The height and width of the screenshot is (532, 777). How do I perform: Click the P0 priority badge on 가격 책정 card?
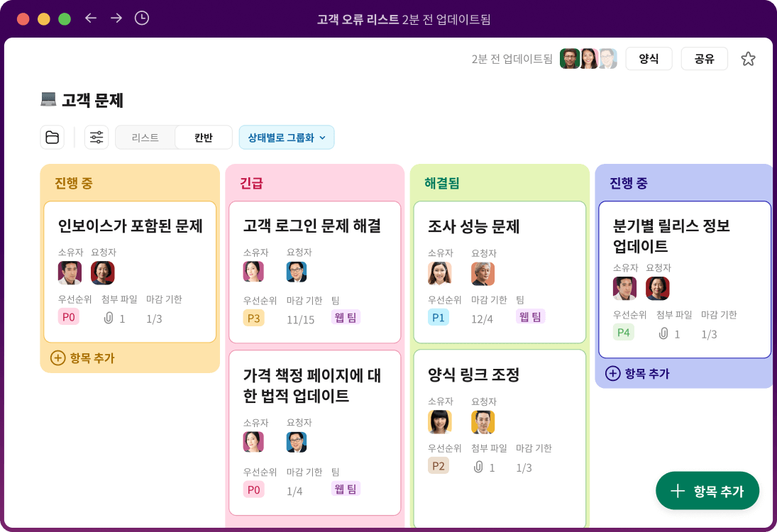click(254, 489)
